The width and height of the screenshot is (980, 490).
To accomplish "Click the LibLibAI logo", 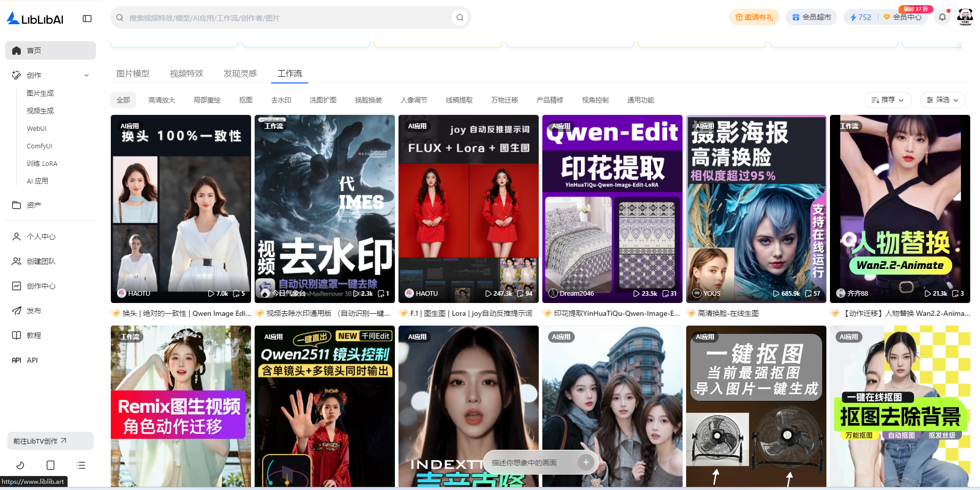I will pyautogui.click(x=35, y=19).
